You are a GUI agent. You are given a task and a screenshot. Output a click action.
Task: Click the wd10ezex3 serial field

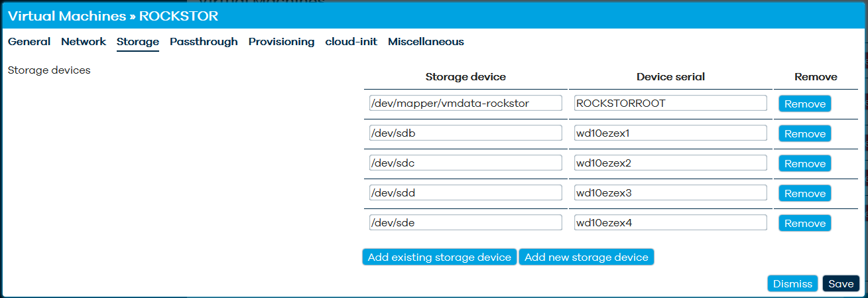pos(670,192)
